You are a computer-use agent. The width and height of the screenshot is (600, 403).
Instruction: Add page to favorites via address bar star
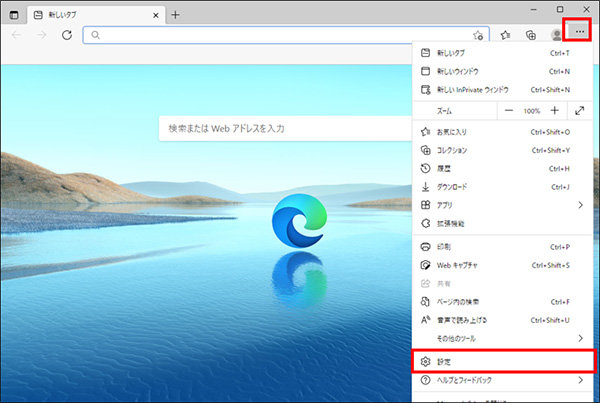[x=478, y=35]
